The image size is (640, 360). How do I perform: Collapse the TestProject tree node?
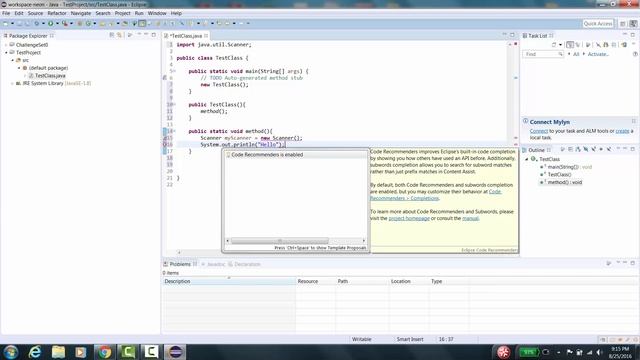6,53
